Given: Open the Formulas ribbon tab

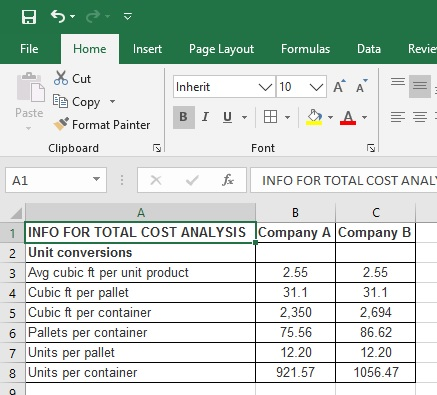Looking at the screenshot, I should point(305,49).
